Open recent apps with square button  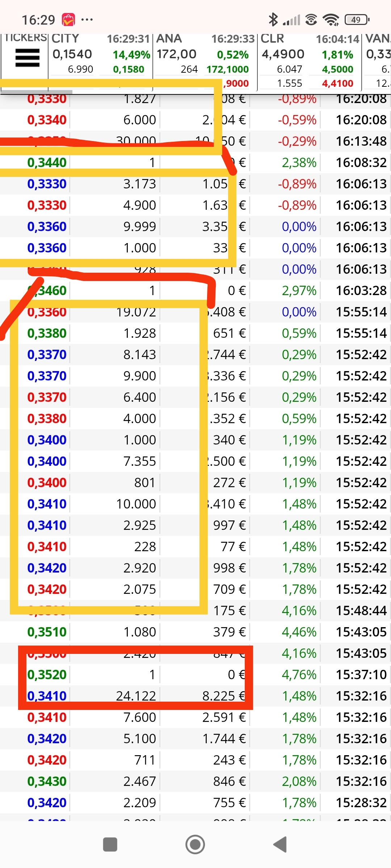[110, 844]
